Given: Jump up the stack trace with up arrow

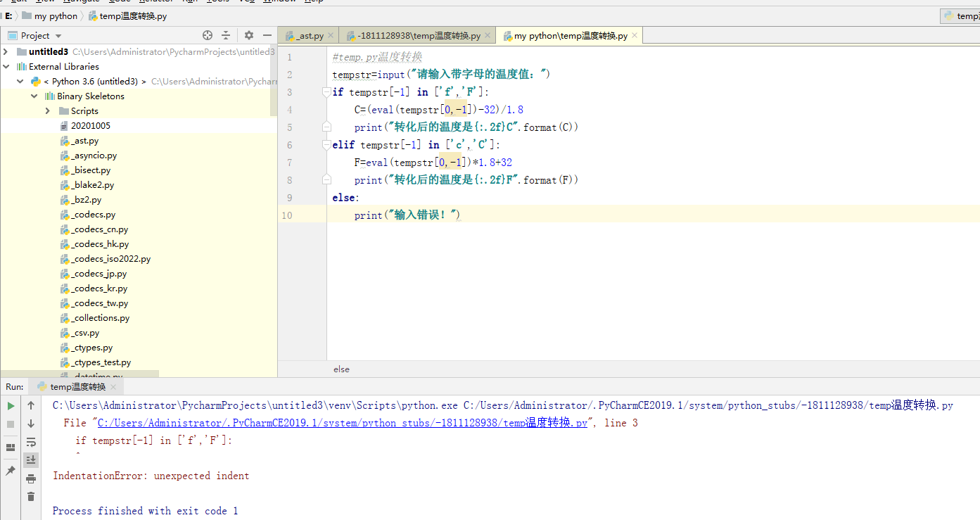Looking at the screenshot, I should pos(31,405).
